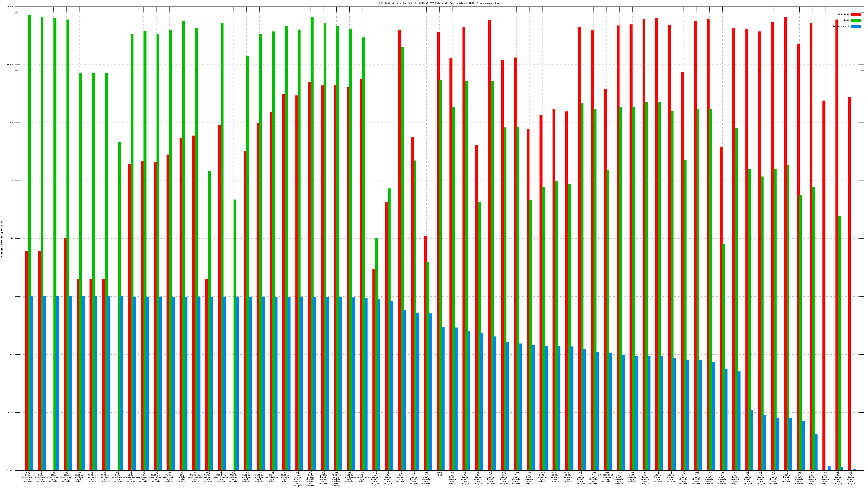Click the 'Message Count or Spam Score' axis label
Viewport: 868px width, 488px height.
coord(2,239)
